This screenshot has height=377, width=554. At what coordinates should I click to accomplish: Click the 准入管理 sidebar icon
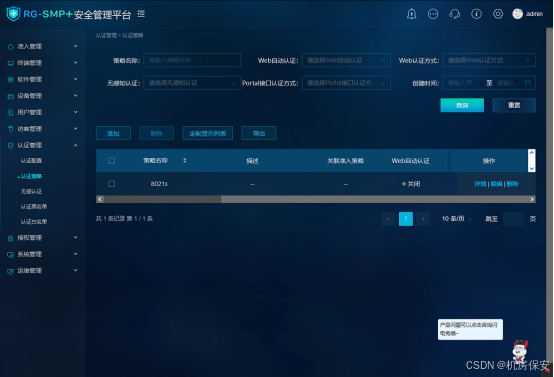click(11, 47)
